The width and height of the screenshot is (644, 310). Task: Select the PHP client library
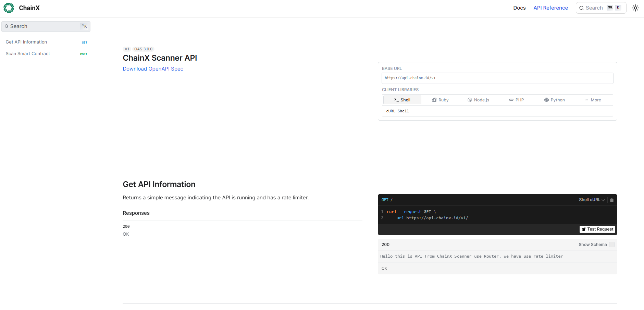pos(516,100)
